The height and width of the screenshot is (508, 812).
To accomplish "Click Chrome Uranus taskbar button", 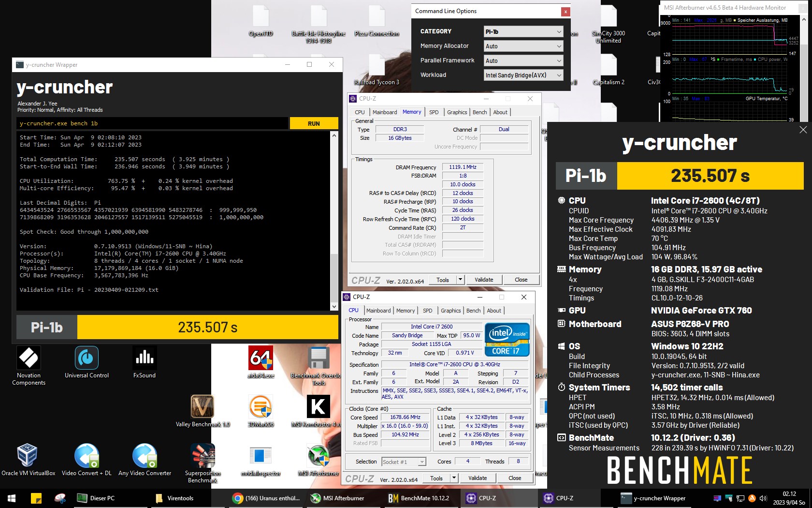I will coord(266,498).
